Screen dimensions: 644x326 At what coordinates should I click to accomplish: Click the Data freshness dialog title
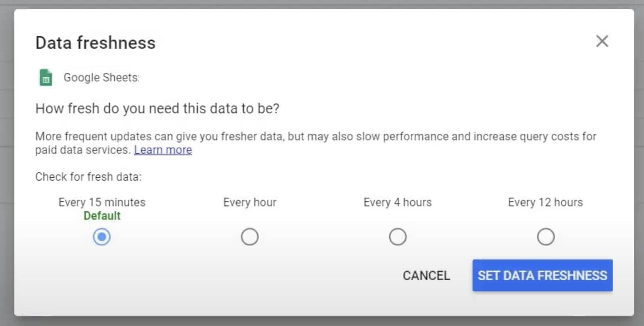pos(95,42)
